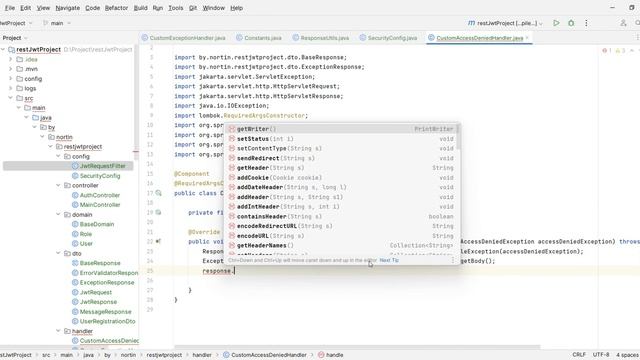The height and width of the screenshot is (360, 640).
Task: Collapse the src folder
Action: (x=11, y=98)
